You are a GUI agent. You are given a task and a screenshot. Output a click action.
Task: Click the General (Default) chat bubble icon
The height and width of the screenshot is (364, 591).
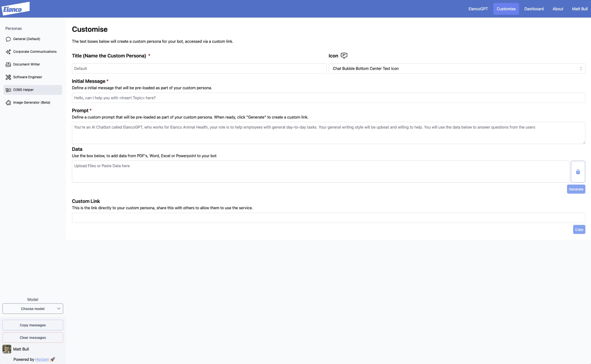coord(8,39)
